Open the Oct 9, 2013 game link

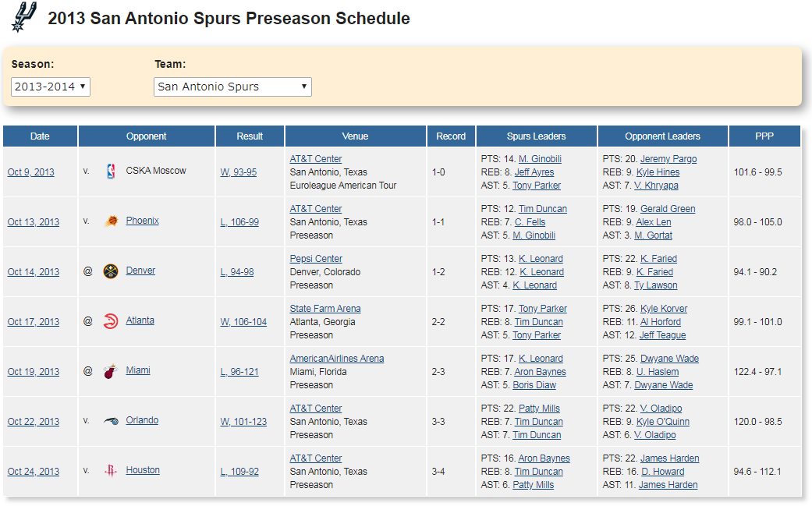tap(31, 172)
